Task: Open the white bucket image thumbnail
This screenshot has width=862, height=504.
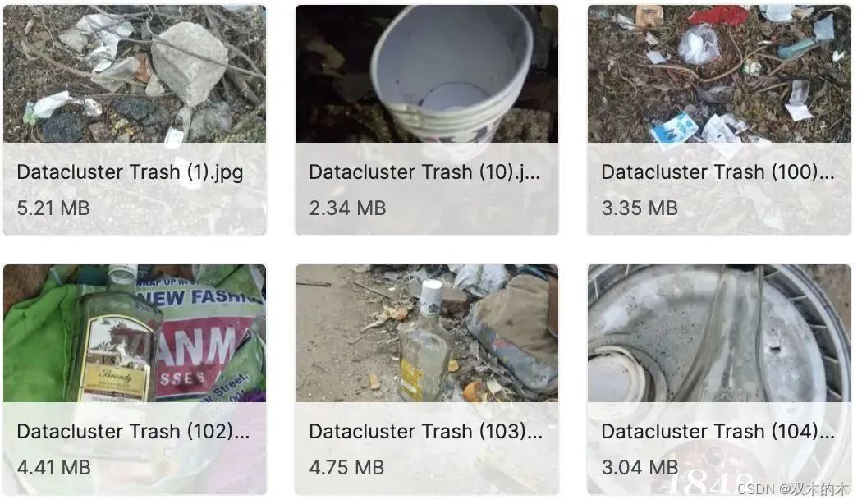Action: pos(427,74)
